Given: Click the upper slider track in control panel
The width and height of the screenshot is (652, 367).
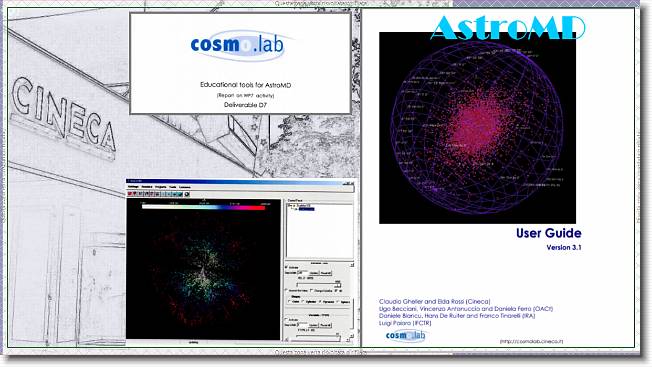Looking at the screenshot, I should pos(318,283).
